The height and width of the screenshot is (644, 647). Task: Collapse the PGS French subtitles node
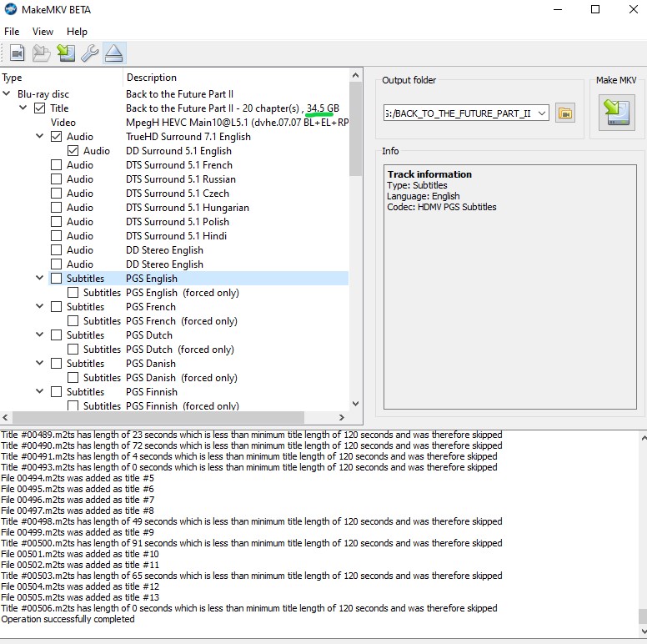point(40,306)
